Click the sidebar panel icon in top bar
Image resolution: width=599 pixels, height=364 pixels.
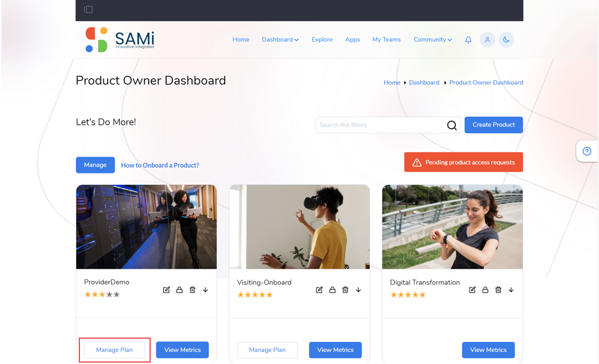(88, 10)
